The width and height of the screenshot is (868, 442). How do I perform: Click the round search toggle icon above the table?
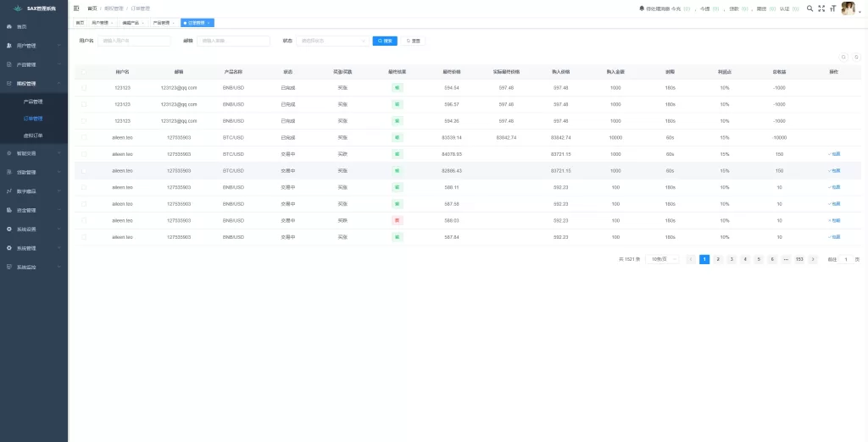click(x=843, y=57)
